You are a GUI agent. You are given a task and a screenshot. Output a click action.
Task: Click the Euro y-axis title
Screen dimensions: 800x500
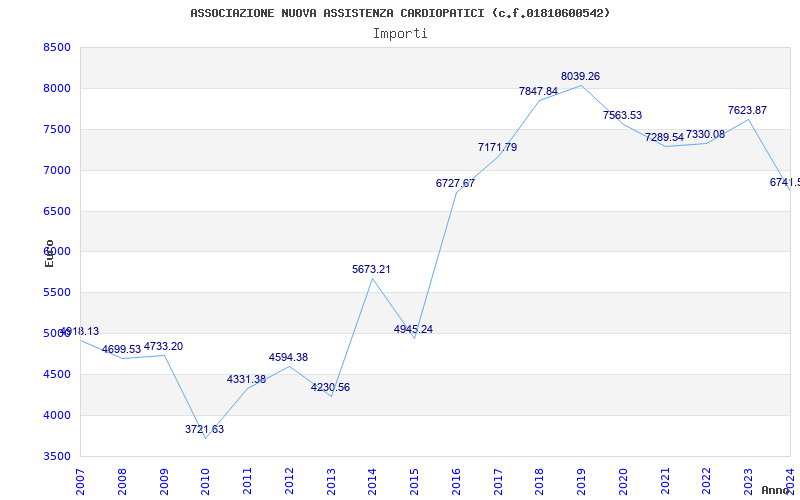pyautogui.click(x=49, y=253)
